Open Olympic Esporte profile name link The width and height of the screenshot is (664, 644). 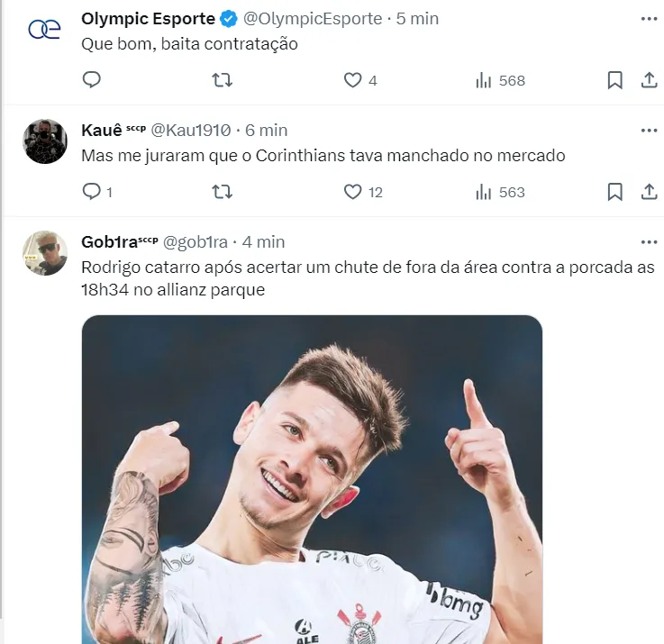point(148,19)
